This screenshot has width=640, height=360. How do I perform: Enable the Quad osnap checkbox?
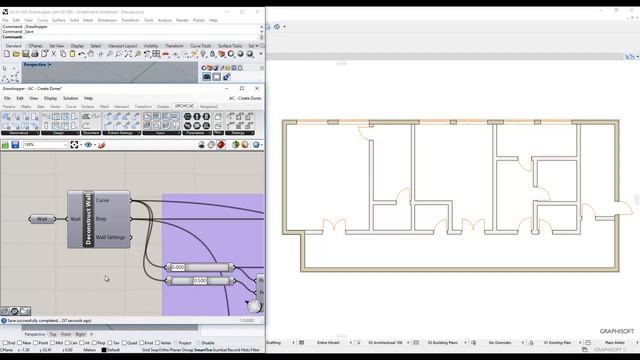[x=124, y=343]
